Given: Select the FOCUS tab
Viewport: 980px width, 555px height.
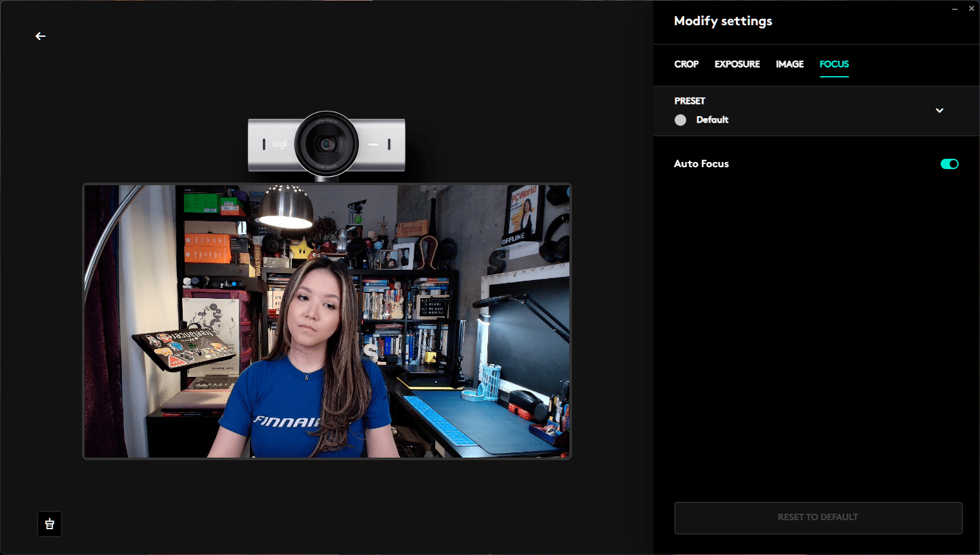Looking at the screenshot, I should tap(834, 64).
